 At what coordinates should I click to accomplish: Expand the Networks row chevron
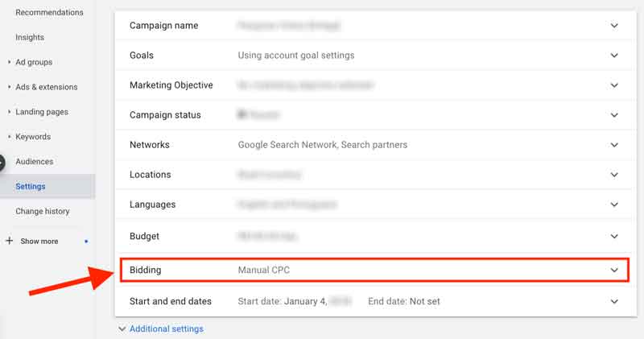click(614, 145)
